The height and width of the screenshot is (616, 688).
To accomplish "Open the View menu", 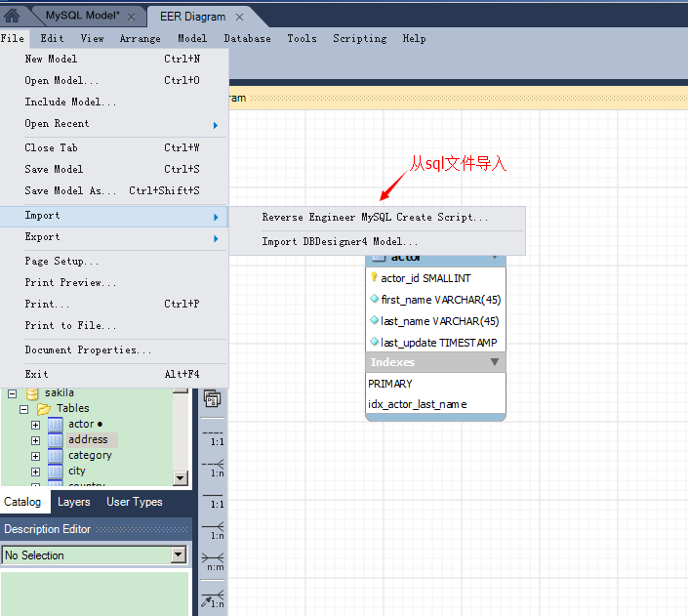I will coord(92,39).
